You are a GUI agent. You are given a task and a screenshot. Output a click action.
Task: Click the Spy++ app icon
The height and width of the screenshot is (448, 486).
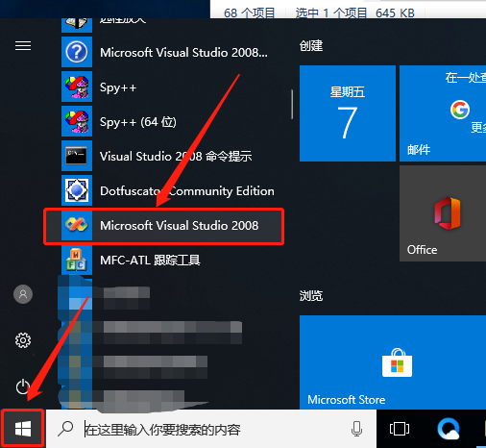tap(77, 87)
